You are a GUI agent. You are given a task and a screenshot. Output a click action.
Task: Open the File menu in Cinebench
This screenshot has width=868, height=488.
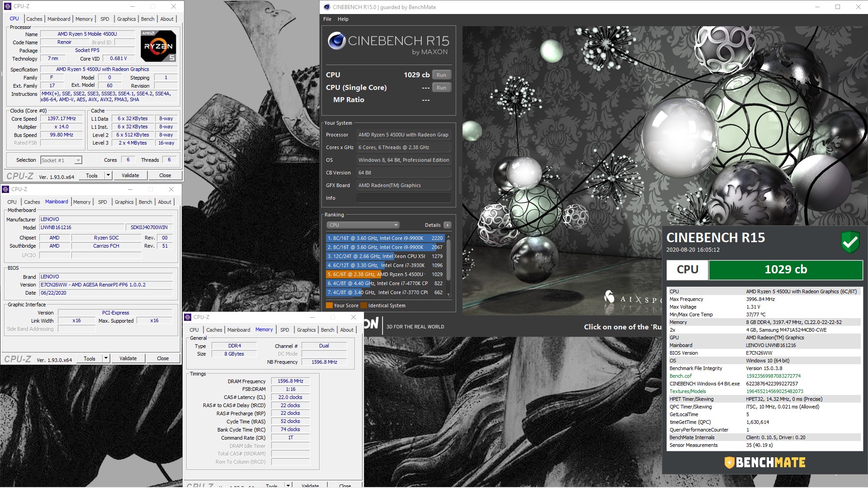(327, 19)
